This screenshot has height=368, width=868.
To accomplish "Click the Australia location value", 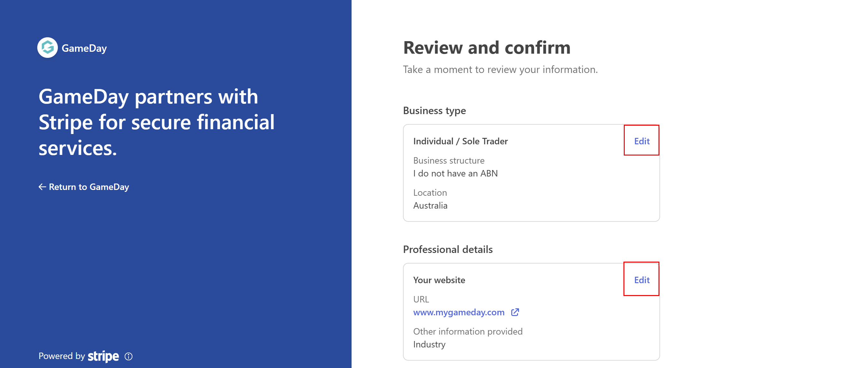I will click(x=430, y=206).
